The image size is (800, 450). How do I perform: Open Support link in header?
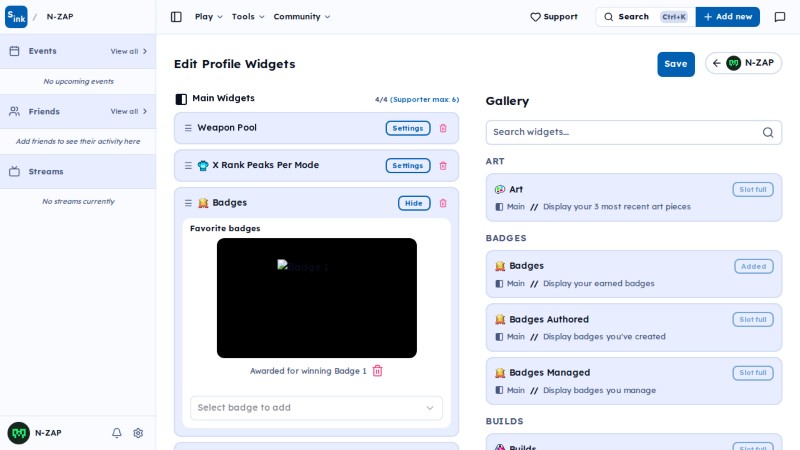point(554,17)
